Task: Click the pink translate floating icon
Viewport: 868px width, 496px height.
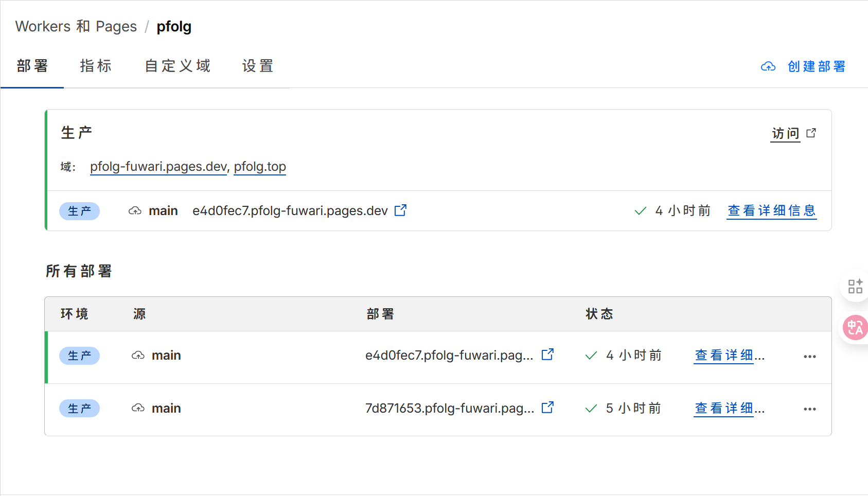Action: point(855,327)
